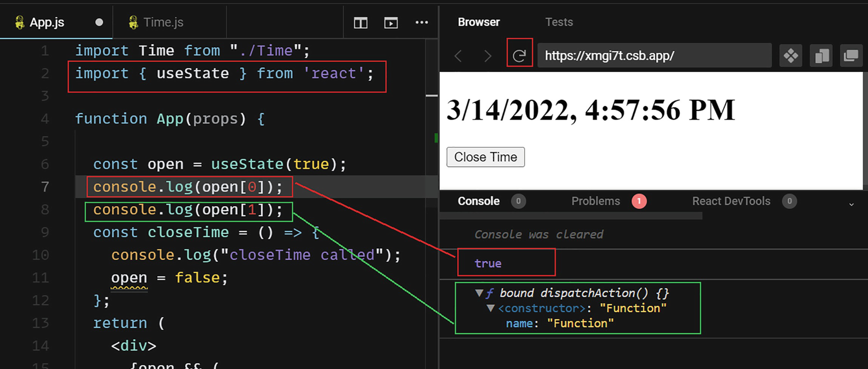Click the copy pages icon beside address bar
Screen dimensions: 868x369
pos(822,55)
